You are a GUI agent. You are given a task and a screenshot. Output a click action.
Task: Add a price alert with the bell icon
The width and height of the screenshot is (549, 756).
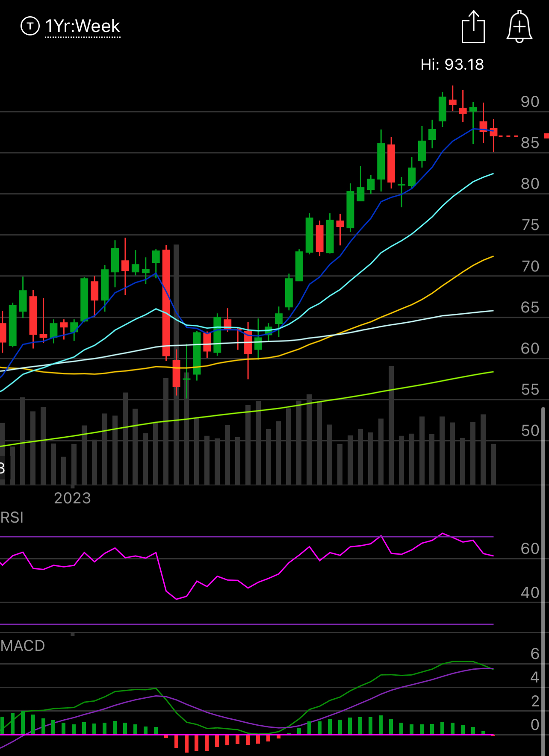[x=519, y=26]
